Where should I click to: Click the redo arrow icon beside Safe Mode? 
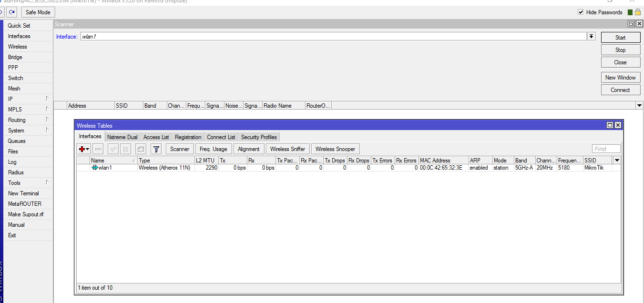(12, 12)
